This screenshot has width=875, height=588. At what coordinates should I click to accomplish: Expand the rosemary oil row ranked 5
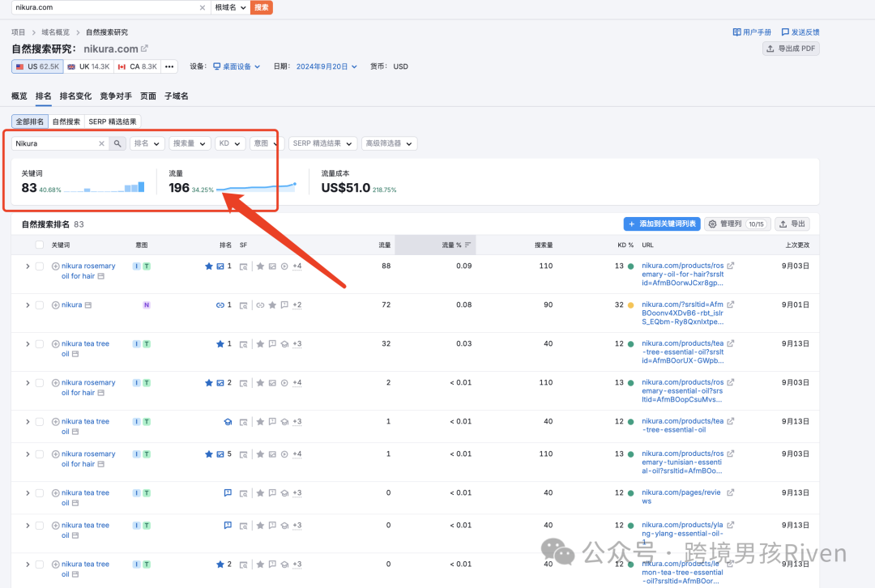tap(28, 454)
